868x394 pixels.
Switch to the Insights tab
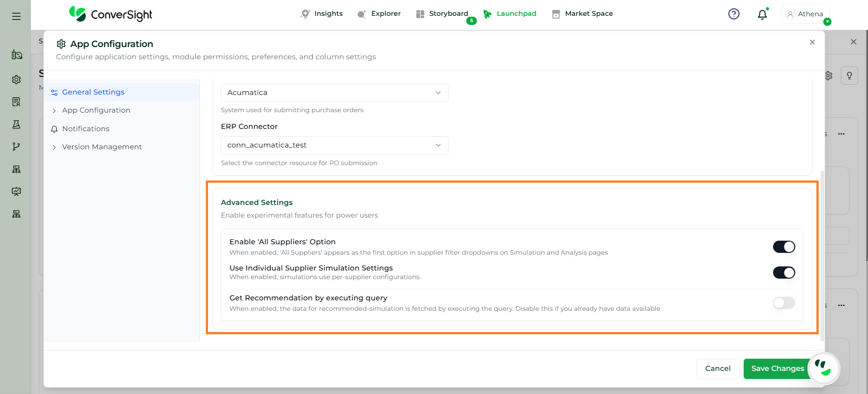tap(322, 14)
